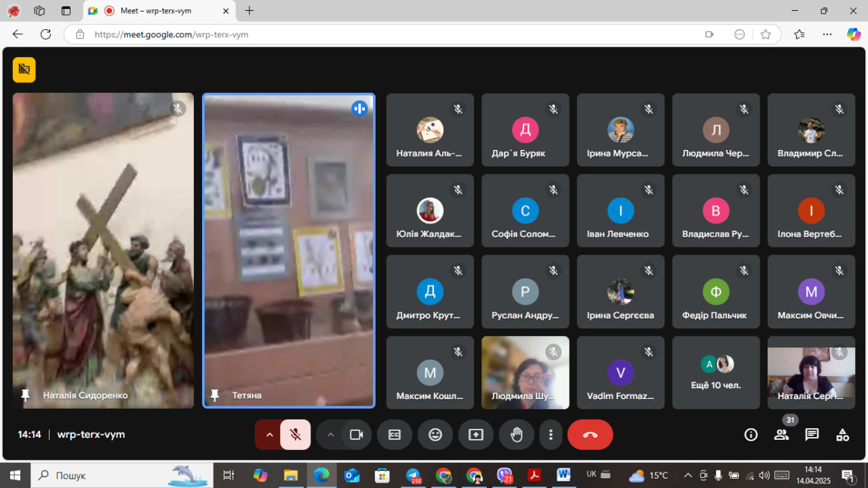Open the 'Ещё 10 чел.' tile
This screenshot has height=488, width=868.
716,373
